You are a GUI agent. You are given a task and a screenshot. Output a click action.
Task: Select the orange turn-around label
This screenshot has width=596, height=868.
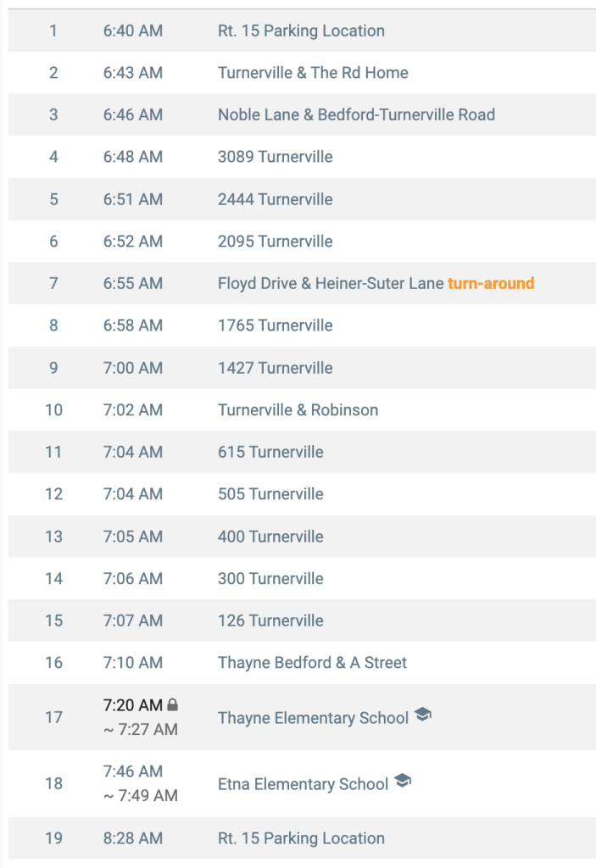pos(491,283)
